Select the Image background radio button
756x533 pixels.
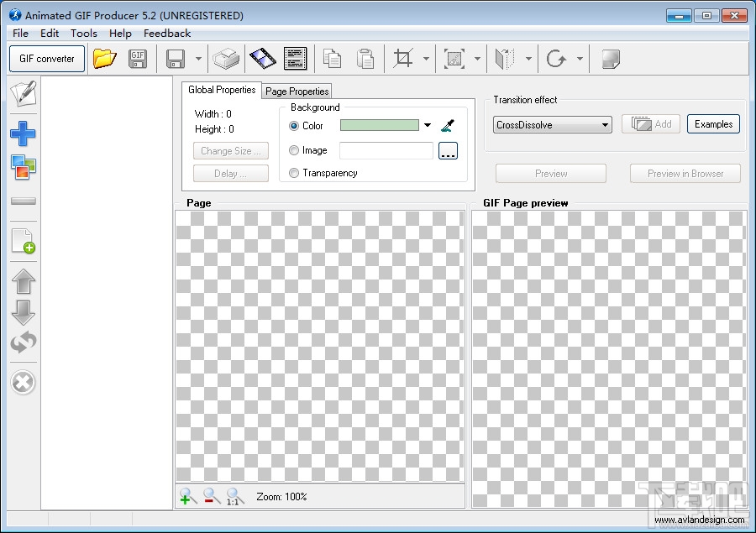294,150
